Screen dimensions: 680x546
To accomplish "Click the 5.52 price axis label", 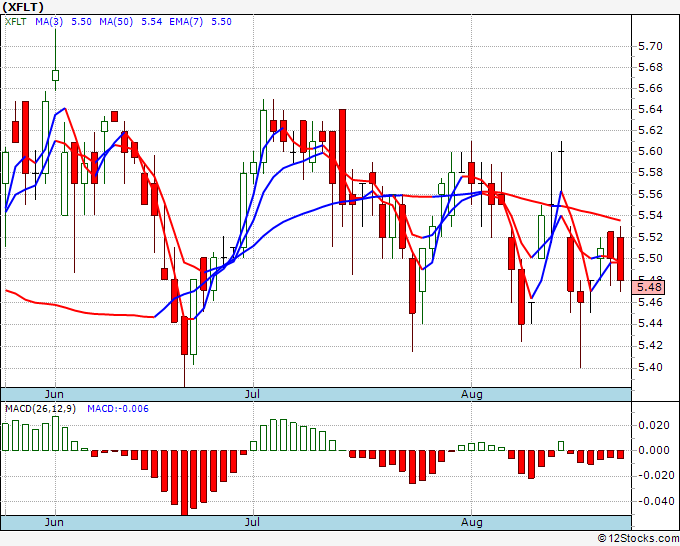I will pyautogui.click(x=651, y=237).
